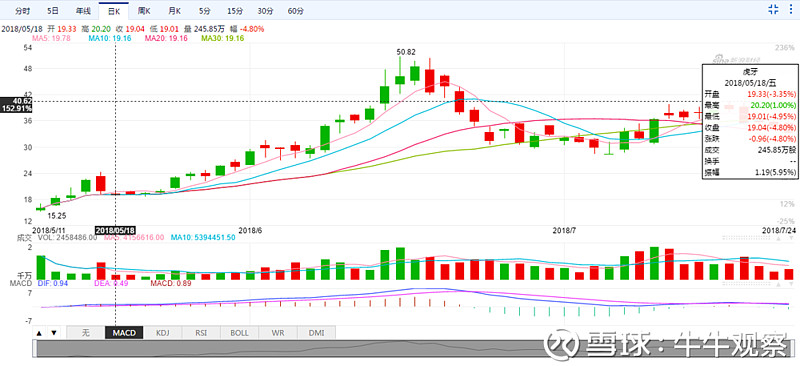
Task: Click the 开盘 19.33 row in info box
Action: click(x=750, y=94)
